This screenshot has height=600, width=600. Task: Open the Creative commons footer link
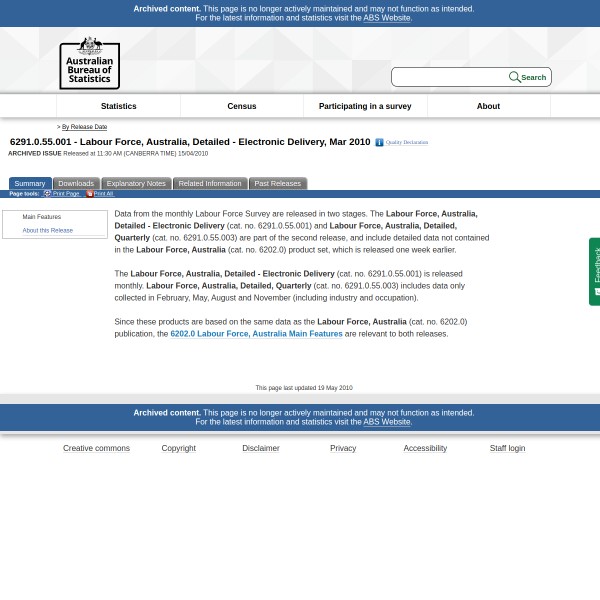96,448
